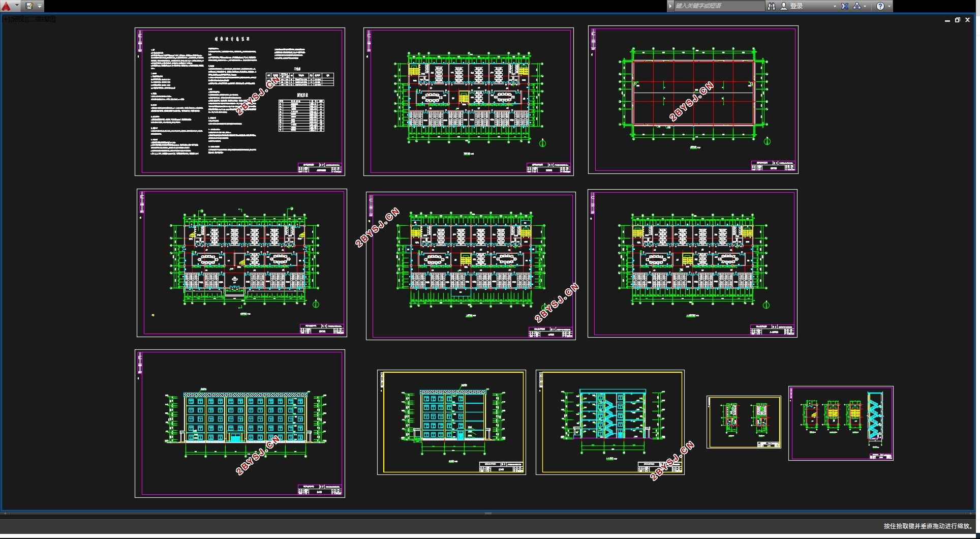Open the 俯视 view controls menu

pos(18,19)
